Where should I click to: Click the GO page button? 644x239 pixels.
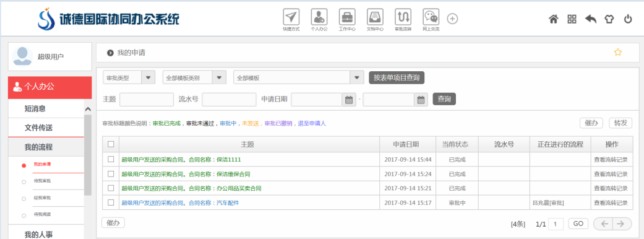coord(578,224)
